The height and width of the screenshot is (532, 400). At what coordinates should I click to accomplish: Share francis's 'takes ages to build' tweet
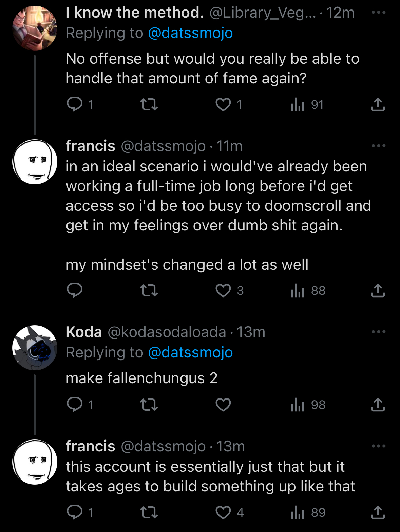point(378,512)
